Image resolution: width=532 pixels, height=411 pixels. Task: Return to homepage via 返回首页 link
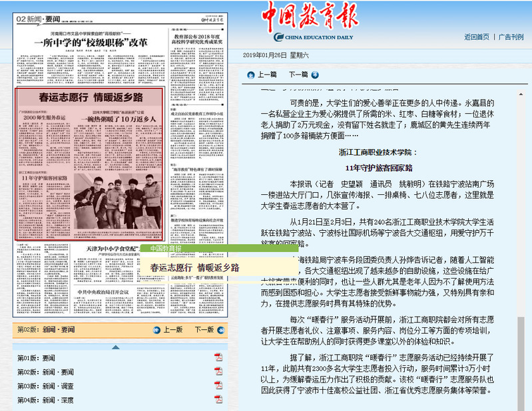point(476,37)
